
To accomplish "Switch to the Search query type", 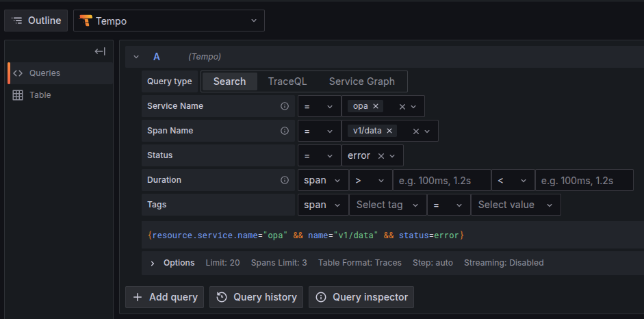I will coord(229,81).
